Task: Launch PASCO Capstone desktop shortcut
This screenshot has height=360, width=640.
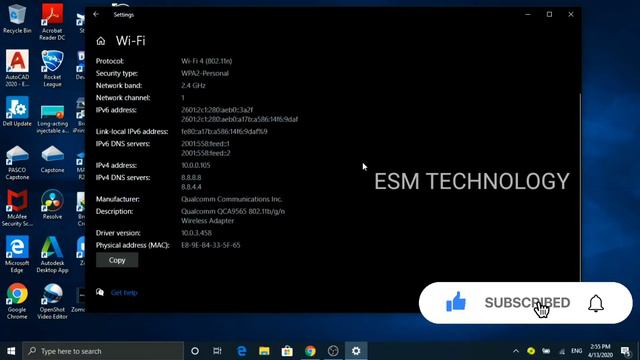Action: (17, 162)
